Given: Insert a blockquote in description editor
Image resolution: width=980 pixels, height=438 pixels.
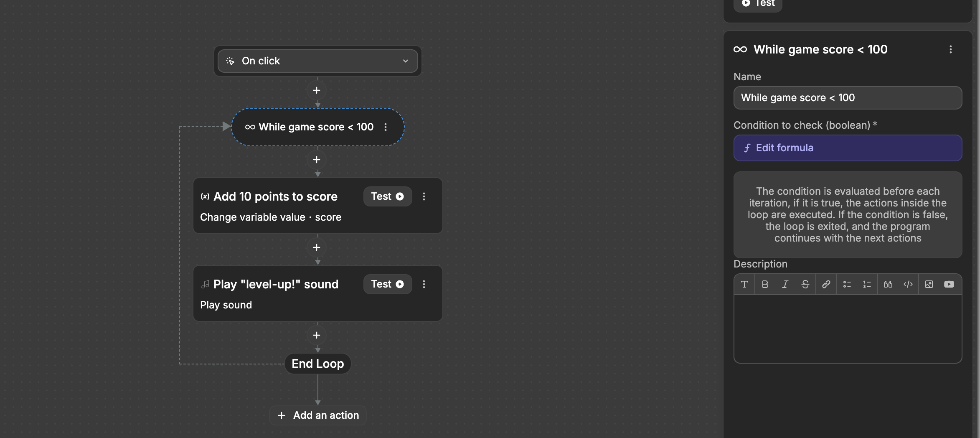Looking at the screenshot, I should coord(888,284).
